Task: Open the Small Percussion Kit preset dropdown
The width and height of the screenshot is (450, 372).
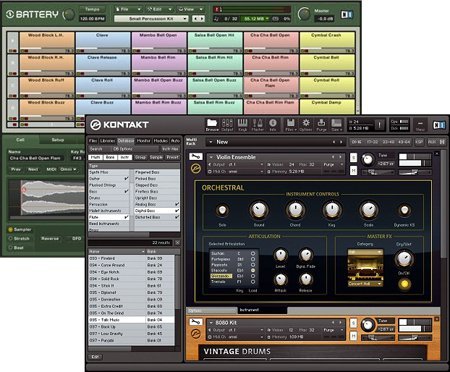Action: click(151, 19)
